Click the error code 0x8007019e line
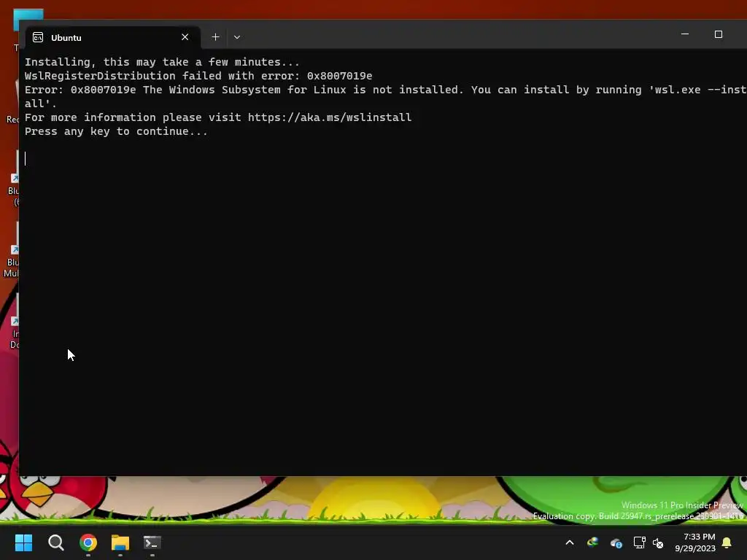The image size is (747, 560). coord(198,76)
